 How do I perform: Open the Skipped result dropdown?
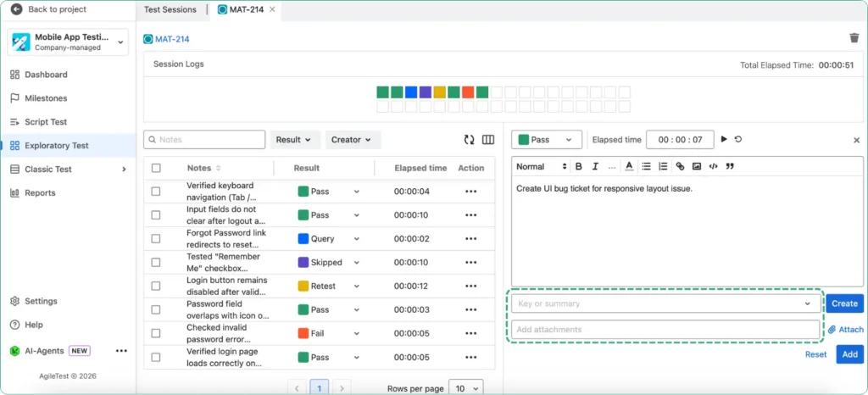click(329, 262)
